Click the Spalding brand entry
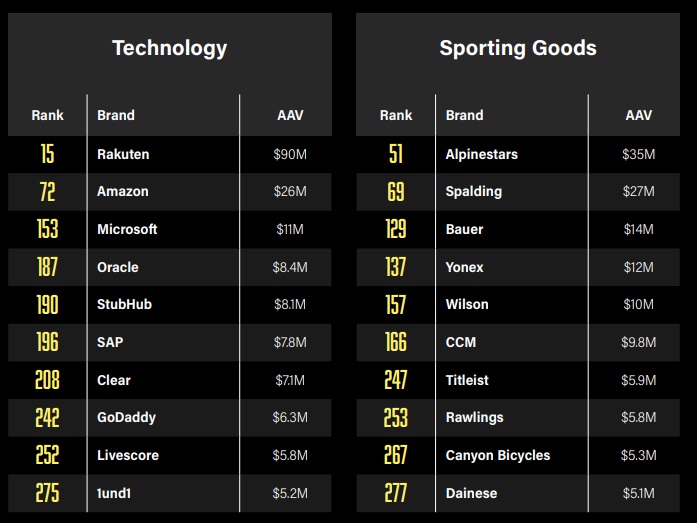 tap(474, 192)
